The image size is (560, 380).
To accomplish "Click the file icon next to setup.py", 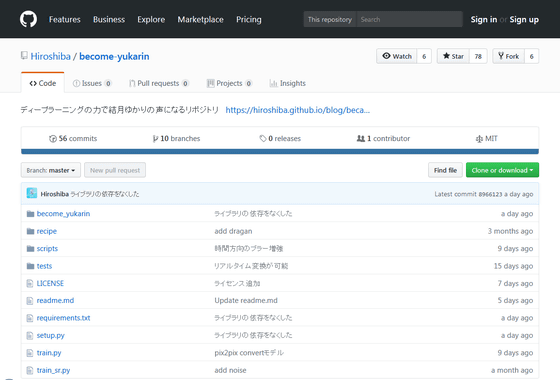I will 30,336.
